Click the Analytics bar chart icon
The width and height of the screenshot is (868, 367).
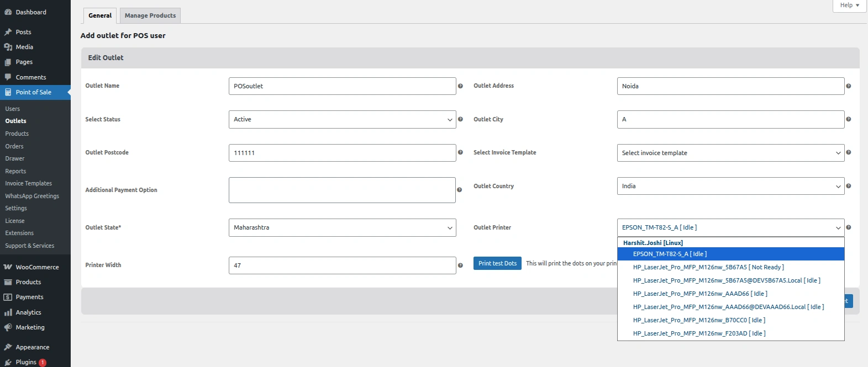pos(8,312)
